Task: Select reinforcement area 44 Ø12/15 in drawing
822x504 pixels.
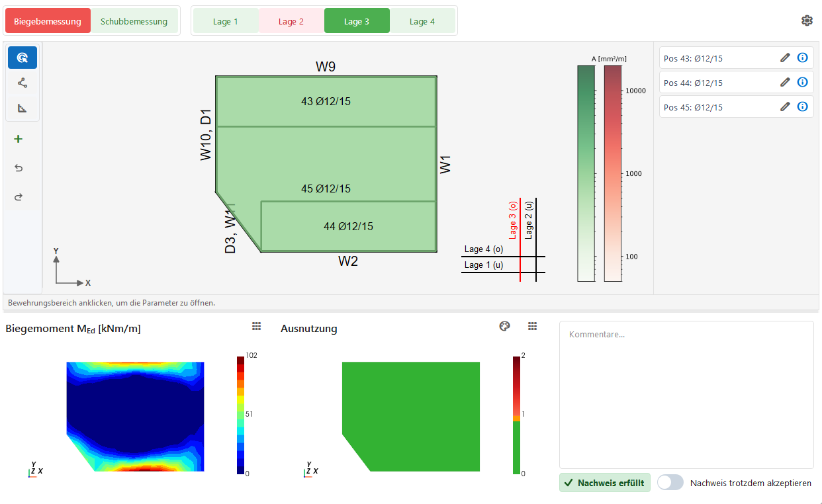Action: pos(348,226)
